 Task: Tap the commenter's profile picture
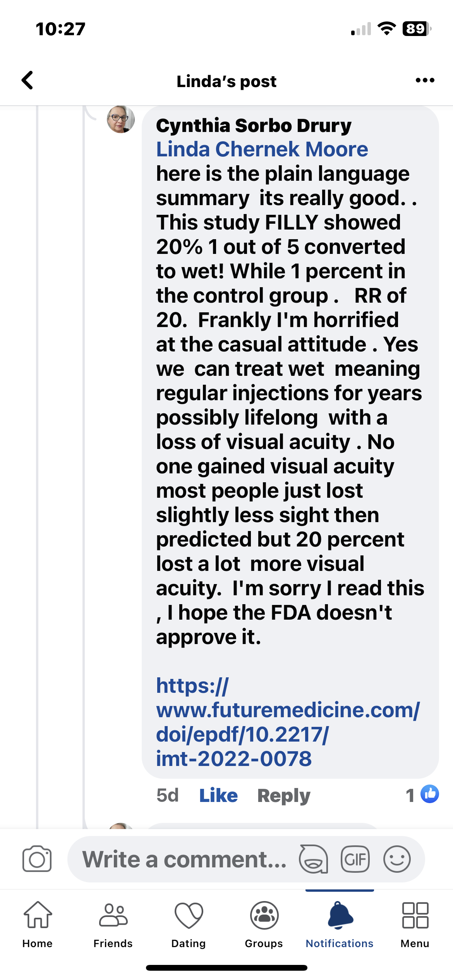pos(121,119)
